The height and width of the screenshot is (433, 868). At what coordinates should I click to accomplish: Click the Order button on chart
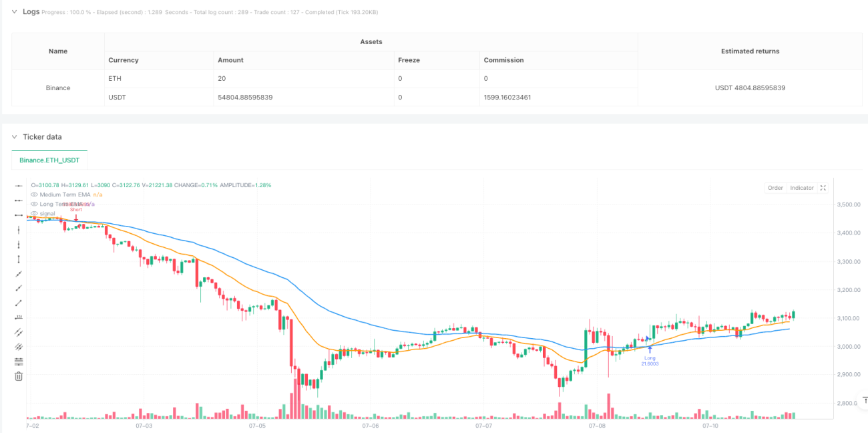coord(775,188)
